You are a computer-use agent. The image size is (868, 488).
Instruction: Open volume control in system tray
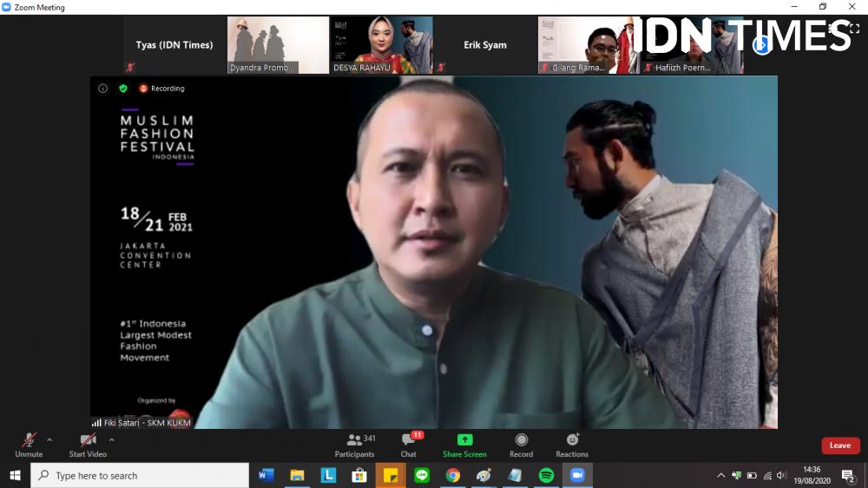pos(782,475)
